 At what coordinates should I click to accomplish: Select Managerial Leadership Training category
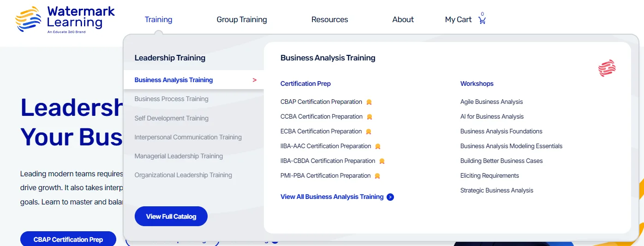[x=179, y=156]
